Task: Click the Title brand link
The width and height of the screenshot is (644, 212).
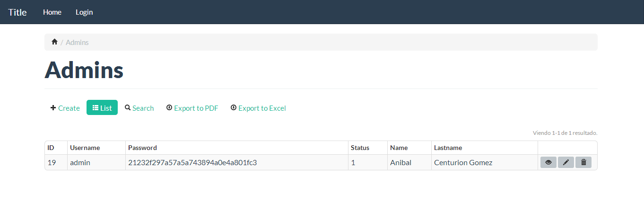Action: pos(17,12)
